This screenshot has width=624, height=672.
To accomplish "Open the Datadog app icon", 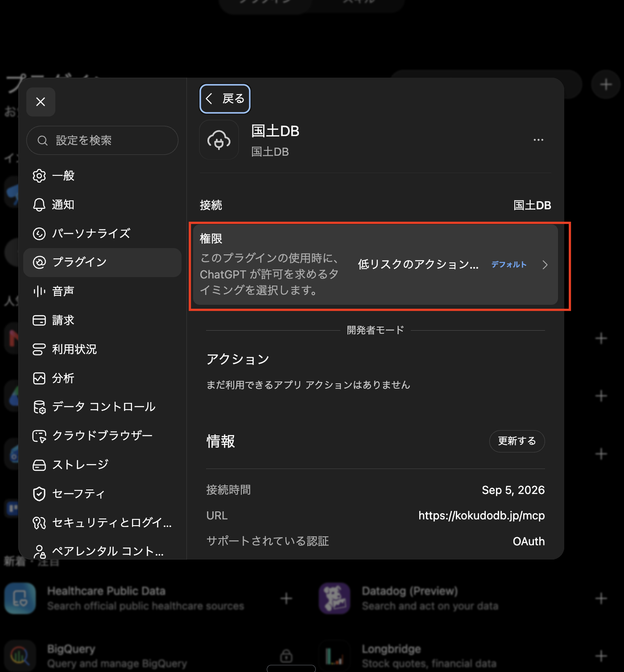I will tap(335, 598).
